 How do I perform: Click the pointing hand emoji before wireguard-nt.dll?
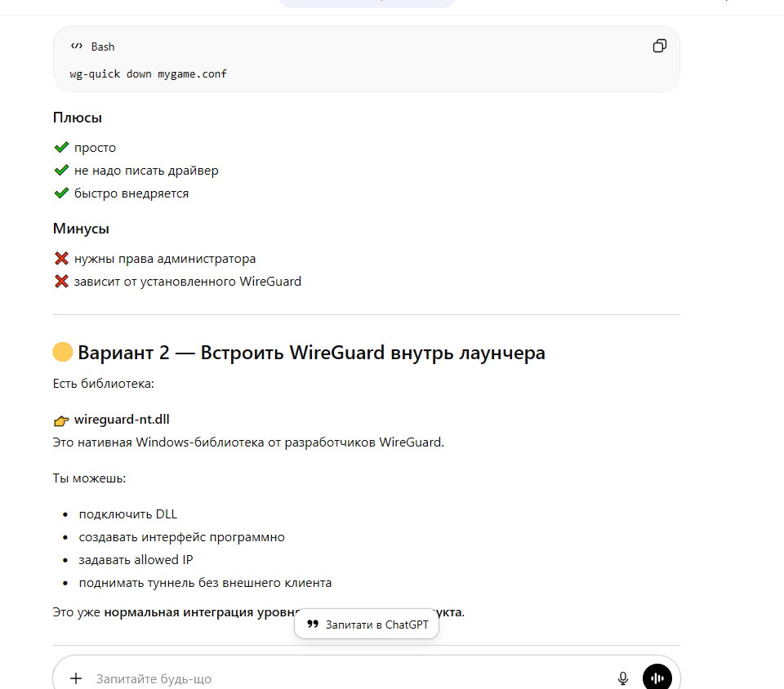61,421
